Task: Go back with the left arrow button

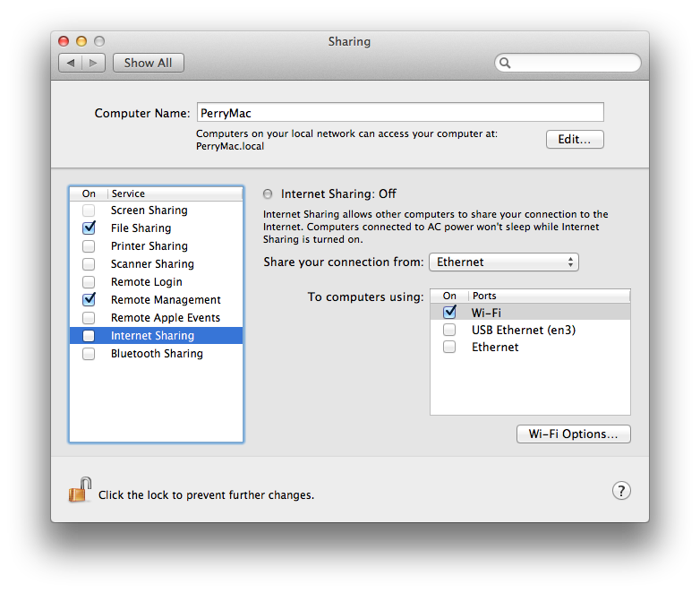Action: [71, 63]
